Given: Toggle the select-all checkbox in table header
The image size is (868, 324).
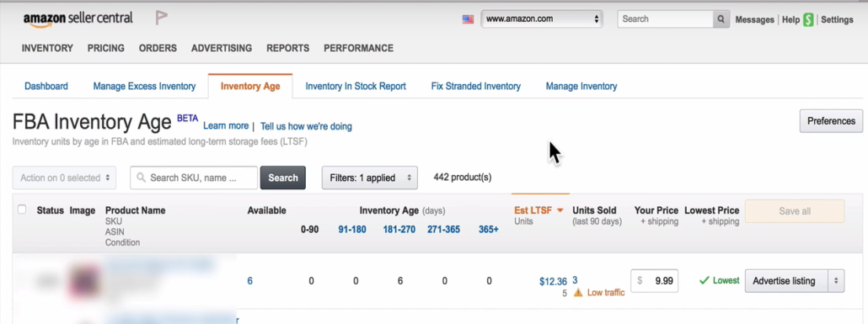Looking at the screenshot, I should coord(22,210).
